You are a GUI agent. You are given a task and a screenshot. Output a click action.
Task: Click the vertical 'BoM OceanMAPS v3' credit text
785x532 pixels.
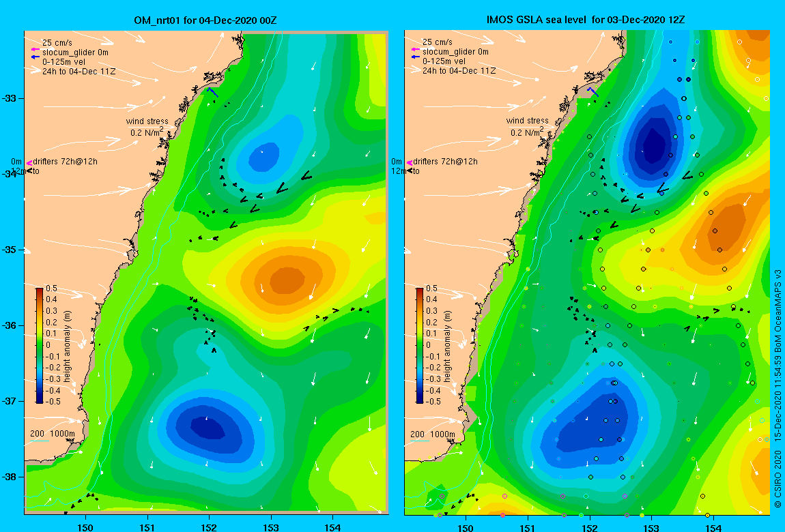(x=778, y=310)
